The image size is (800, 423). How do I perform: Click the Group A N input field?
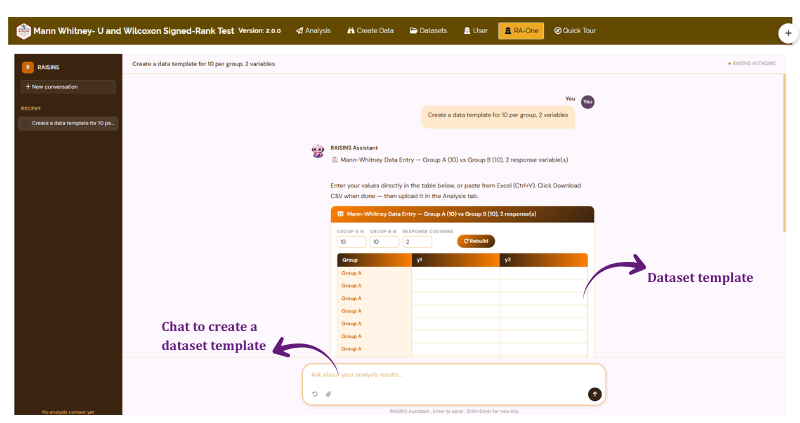click(352, 242)
